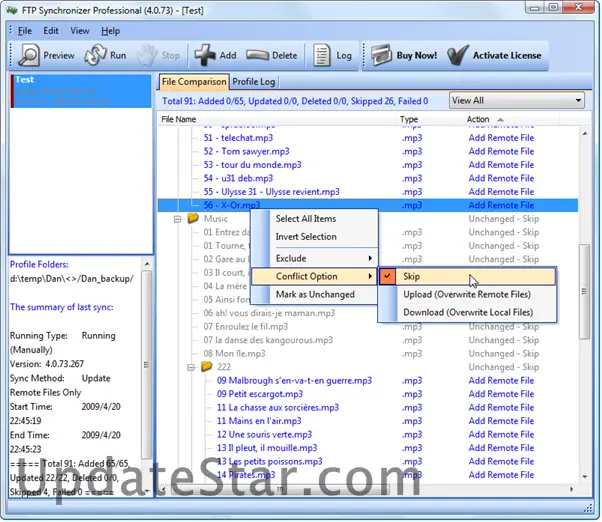Click the application icon in title bar
The image size is (602, 522).
coord(12,10)
